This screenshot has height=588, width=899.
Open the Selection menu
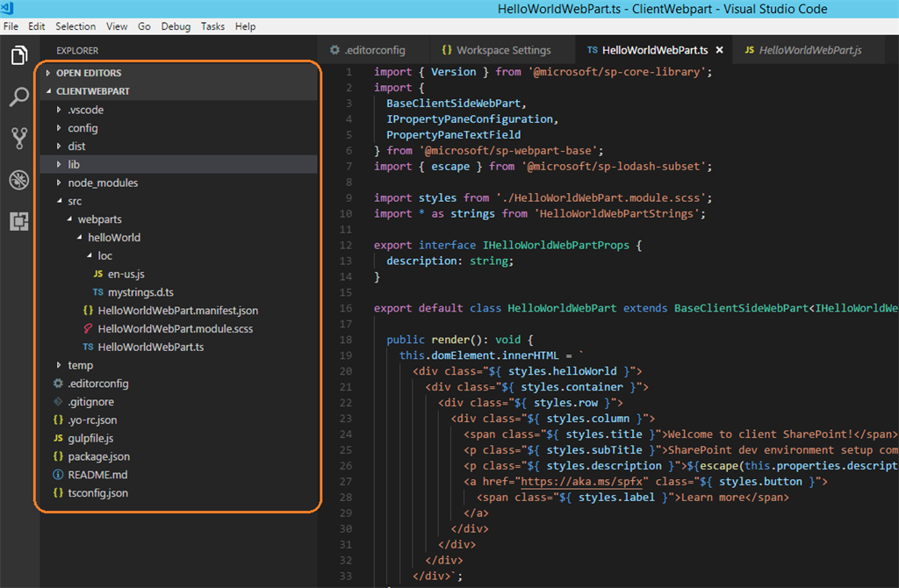tap(76, 26)
